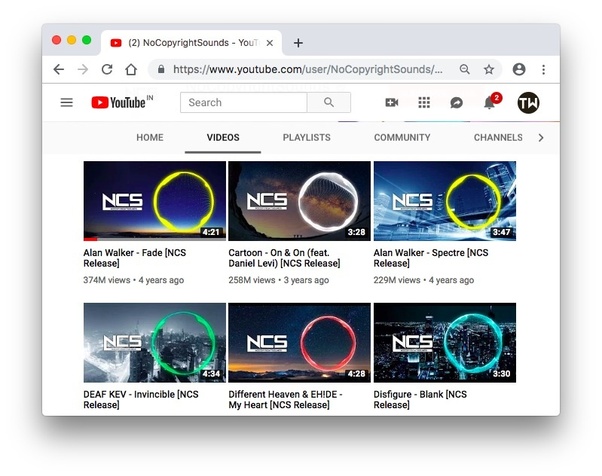The image size is (602, 476).
Task: Click the yellow window minimize button
Action: [71, 40]
